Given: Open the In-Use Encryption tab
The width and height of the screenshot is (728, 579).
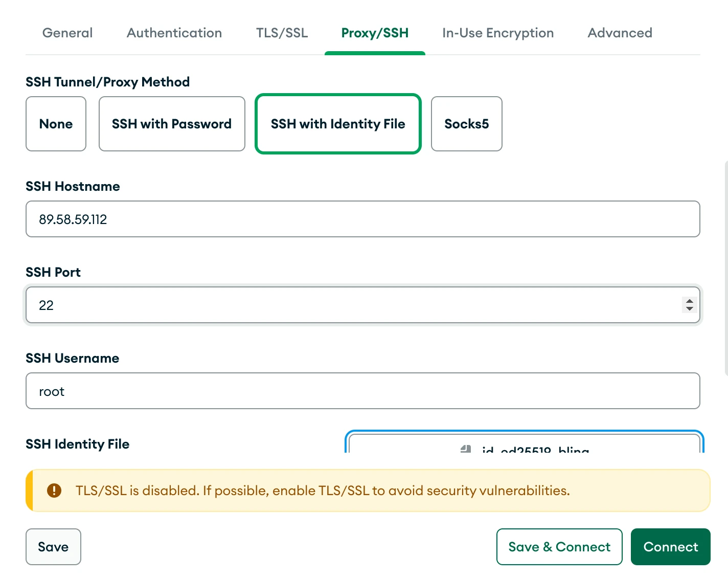Looking at the screenshot, I should coord(497,33).
